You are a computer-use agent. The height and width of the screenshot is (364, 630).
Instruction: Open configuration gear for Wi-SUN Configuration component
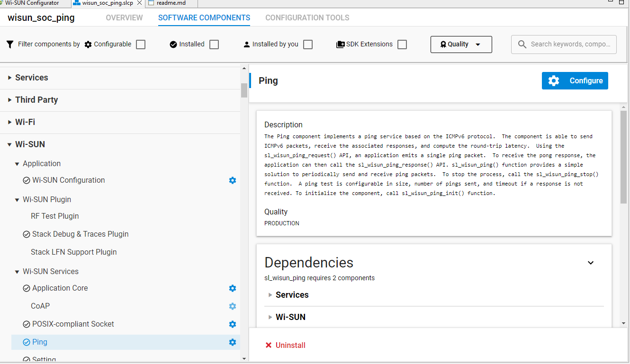click(x=232, y=180)
